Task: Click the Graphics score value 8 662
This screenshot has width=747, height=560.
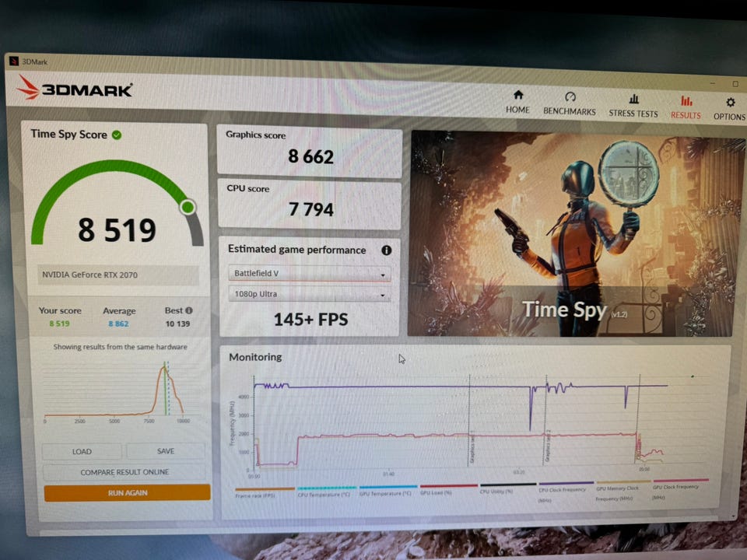Action: 311,156
